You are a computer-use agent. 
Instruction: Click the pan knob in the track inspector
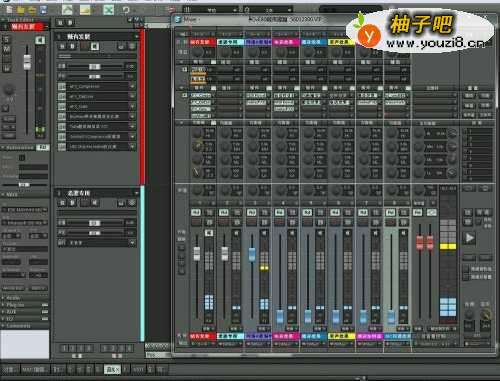click(9, 90)
